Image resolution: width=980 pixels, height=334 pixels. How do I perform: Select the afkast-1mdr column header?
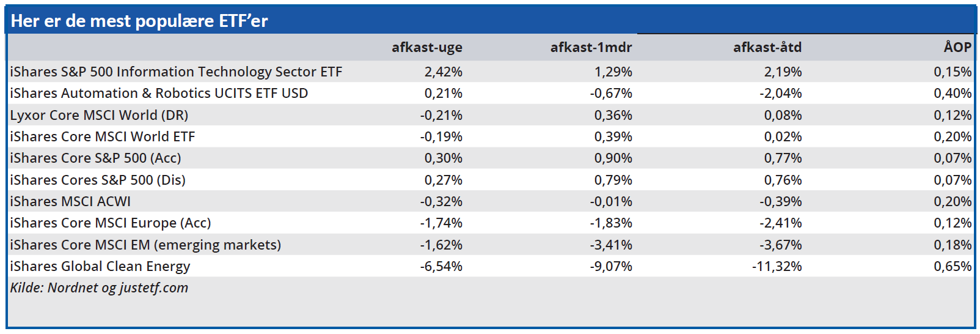point(591,47)
